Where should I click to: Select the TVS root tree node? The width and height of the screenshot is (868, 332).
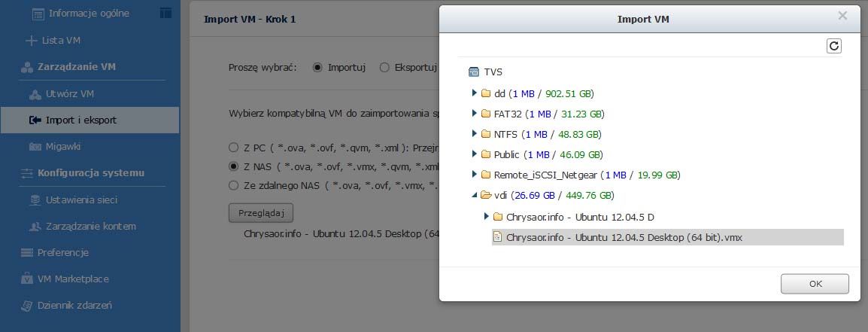tap(493, 72)
